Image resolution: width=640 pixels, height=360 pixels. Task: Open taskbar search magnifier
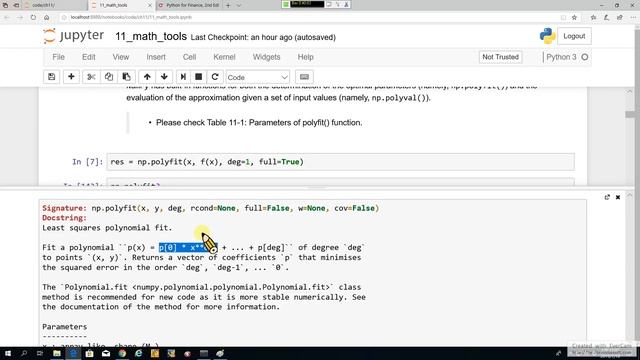tap(24, 353)
